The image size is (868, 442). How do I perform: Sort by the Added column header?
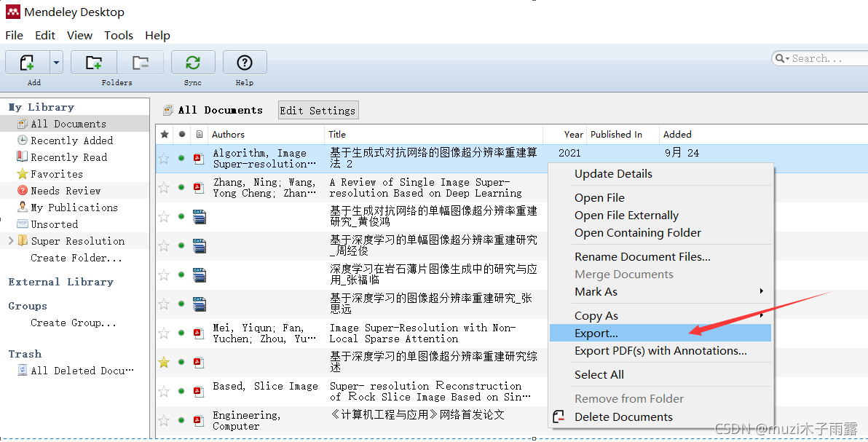tap(677, 134)
